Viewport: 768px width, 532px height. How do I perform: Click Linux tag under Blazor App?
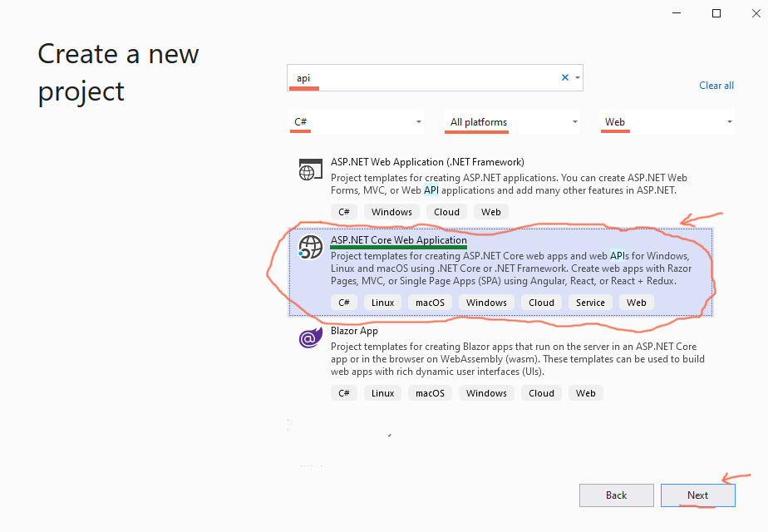coord(382,393)
